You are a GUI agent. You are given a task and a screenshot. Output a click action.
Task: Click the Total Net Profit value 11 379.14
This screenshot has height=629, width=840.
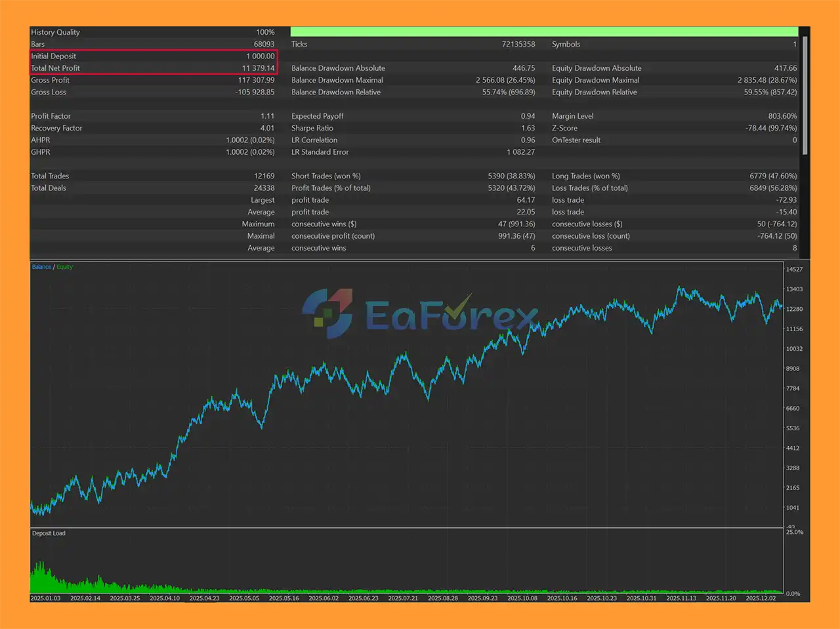tap(258, 68)
